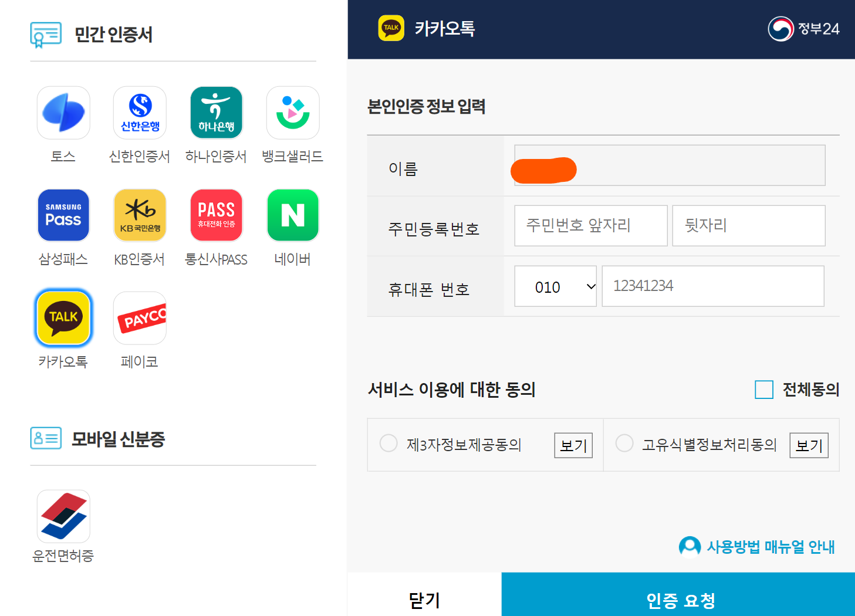Click the 통신사PASS label text
The width and height of the screenshot is (855, 616).
[x=217, y=259]
